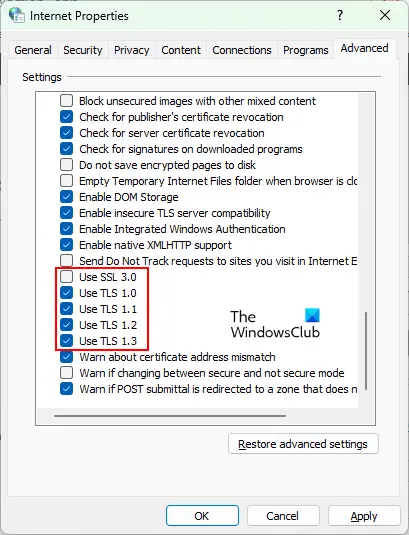Confirm changes with the OK button
409x535 pixels.
(202, 516)
